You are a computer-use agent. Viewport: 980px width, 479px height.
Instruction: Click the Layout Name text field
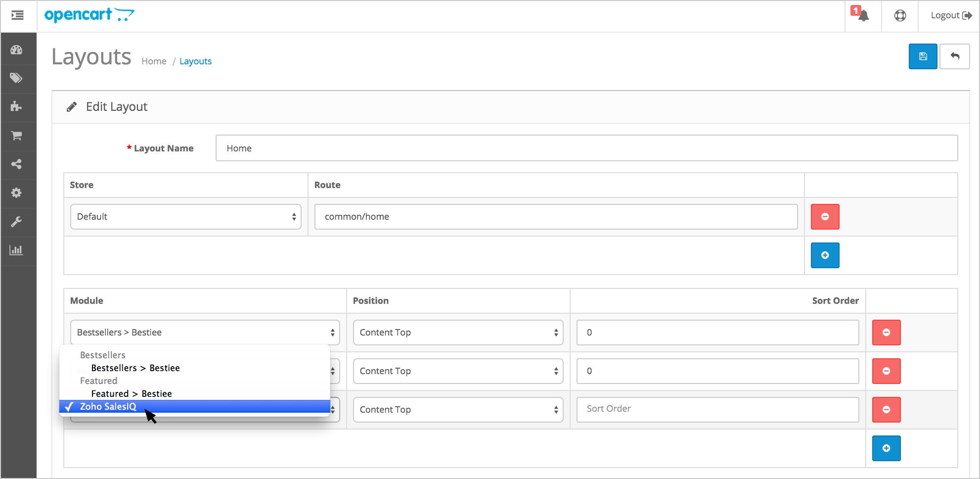tap(586, 148)
